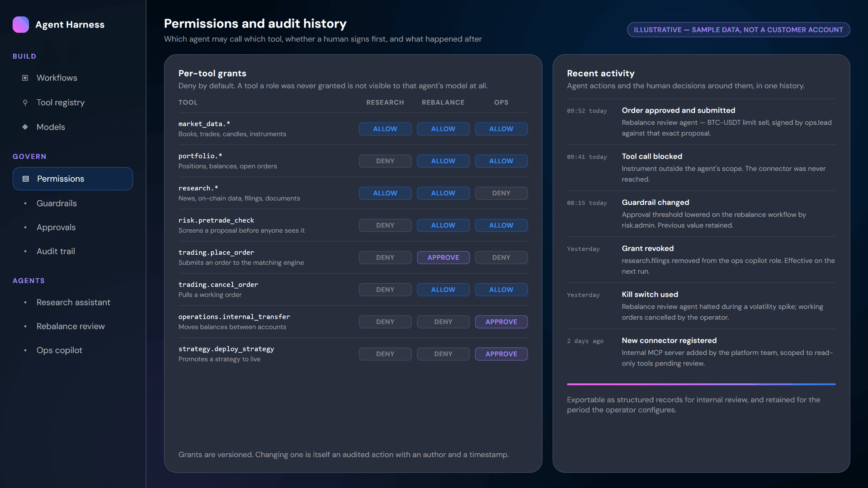Click the research.* tool name

(x=198, y=188)
